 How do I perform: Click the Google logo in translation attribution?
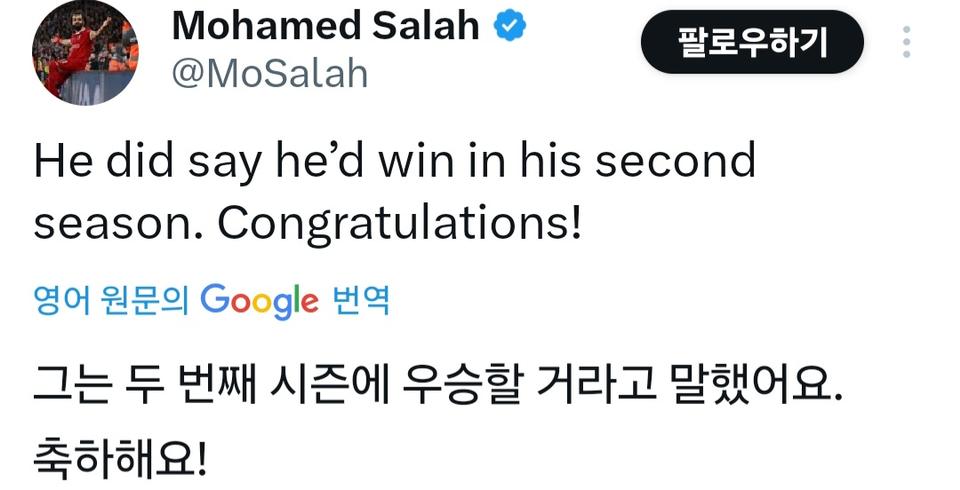point(260,299)
